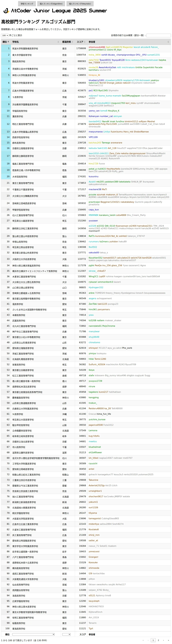Screen dimensions: 172x644
Task: Click the AtCoder Junior League 2025 Summer title
Action: (x=59, y=11)
